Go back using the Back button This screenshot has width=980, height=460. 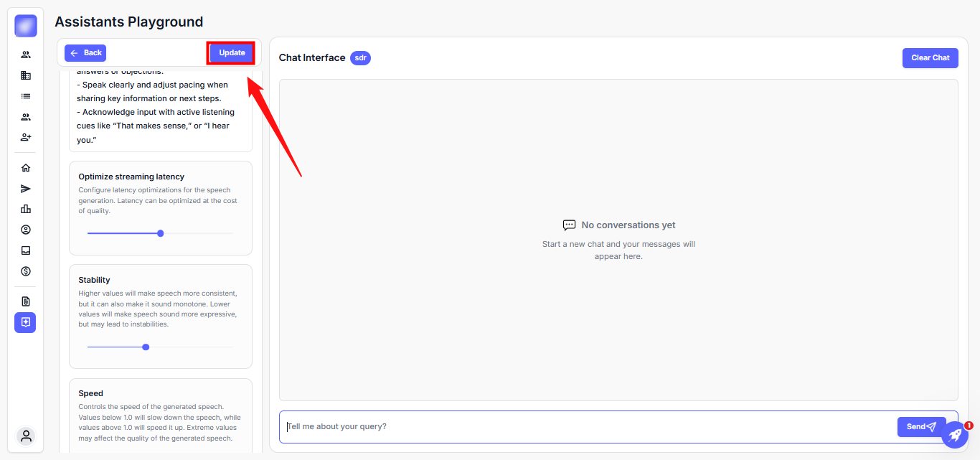pos(85,52)
